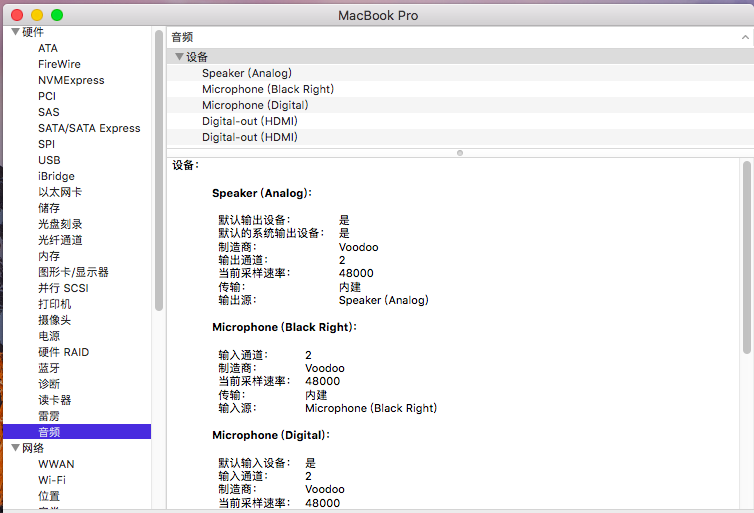754x513 pixels.
Task: Click the Speaker 制造商 Voodoo value
Action: tap(358, 247)
